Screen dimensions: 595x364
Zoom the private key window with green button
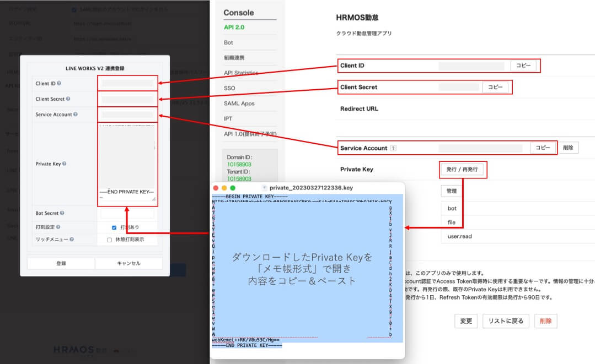(x=233, y=188)
